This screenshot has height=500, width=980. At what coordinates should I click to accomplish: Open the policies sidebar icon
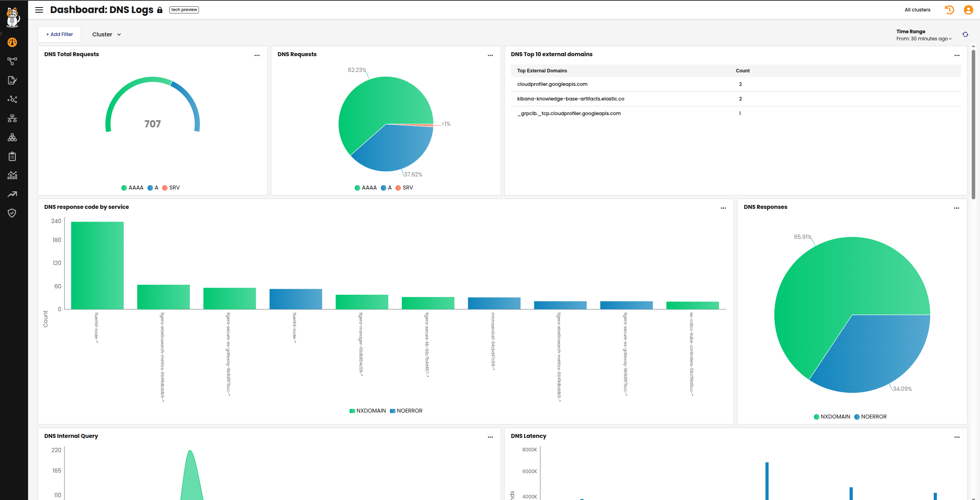(12, 80)
